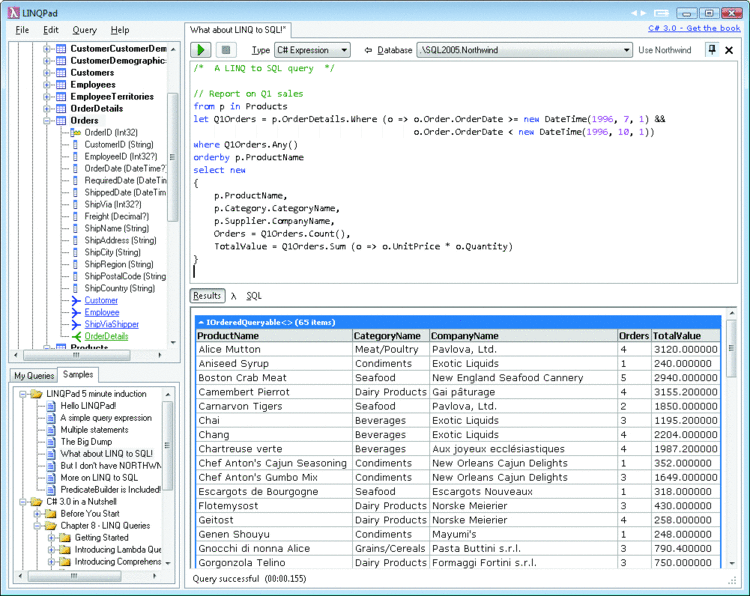Follow the Customer relationship link
750x596 pixels.
101,300
